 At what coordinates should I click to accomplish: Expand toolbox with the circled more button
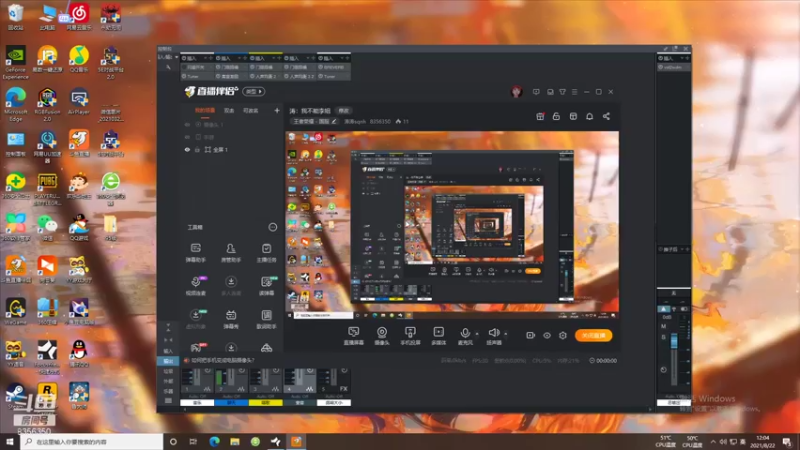pos(273,227)
